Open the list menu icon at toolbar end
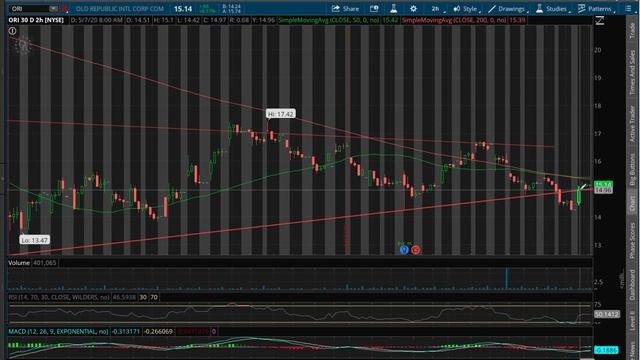 coord(628,9)
